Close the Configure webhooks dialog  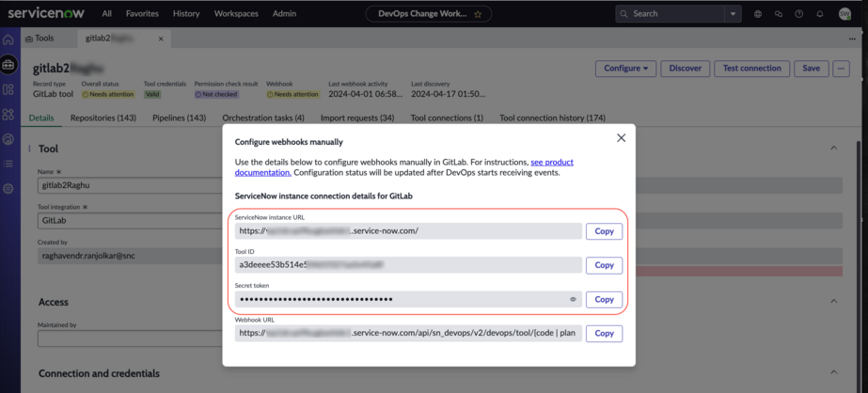621,138
